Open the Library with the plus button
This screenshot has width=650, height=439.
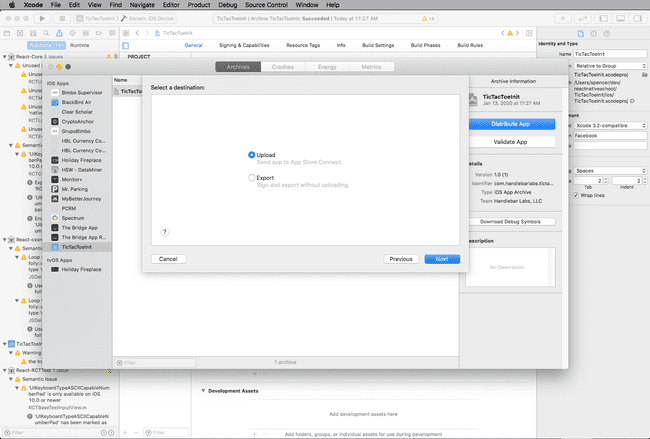tap(563, 18)
